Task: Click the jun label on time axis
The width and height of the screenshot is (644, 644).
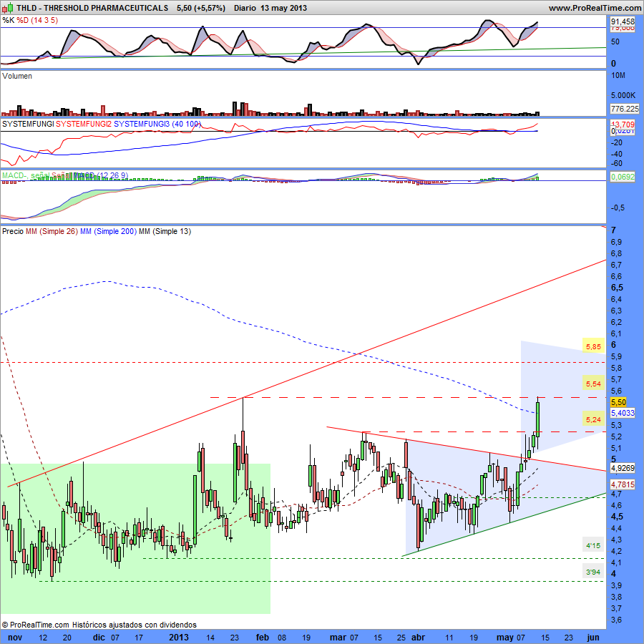Action: coord(592,638)
